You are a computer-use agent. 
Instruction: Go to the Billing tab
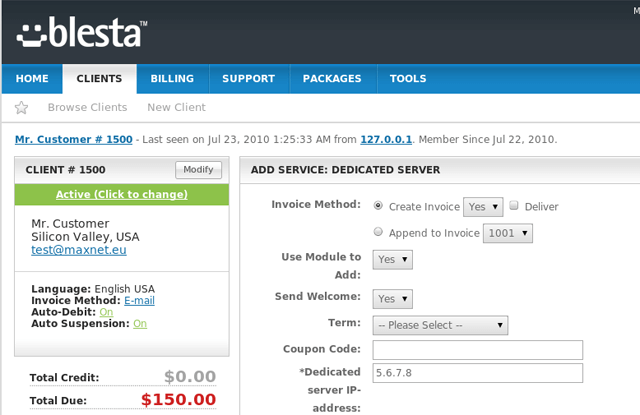(x=172, y=79)
